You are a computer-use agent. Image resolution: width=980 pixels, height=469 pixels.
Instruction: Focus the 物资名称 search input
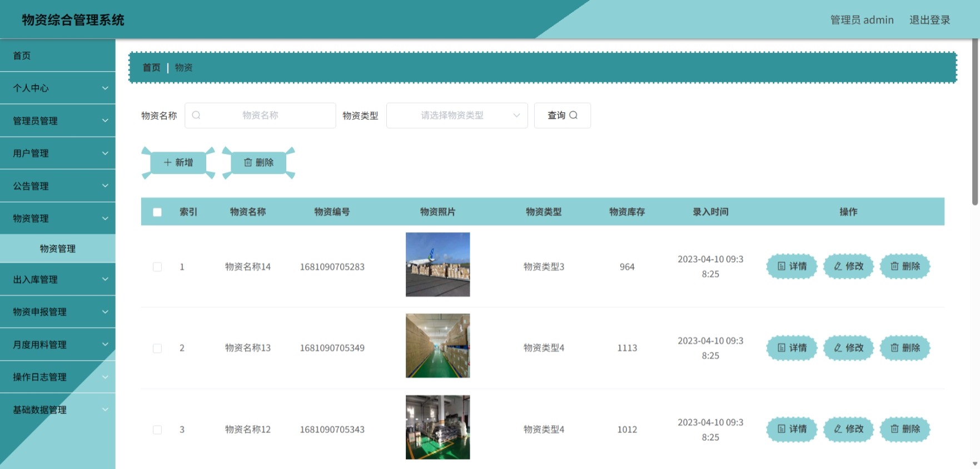260,116
